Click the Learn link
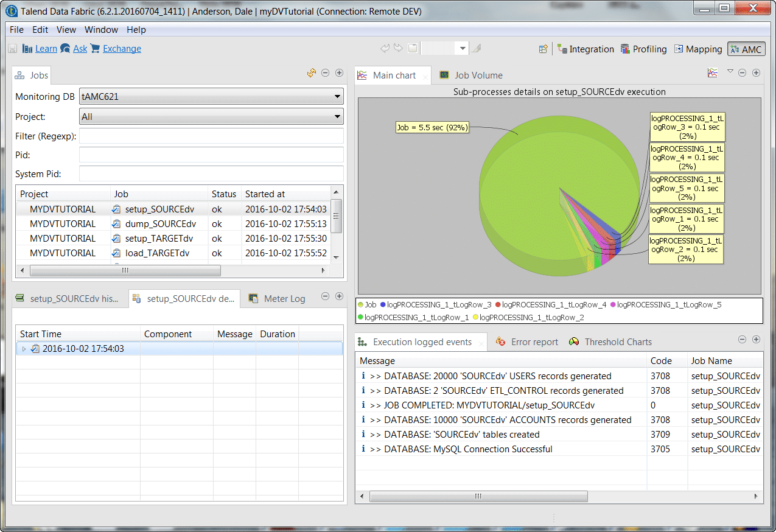Image resolution: width=776 pixels, height=532 pixels. tap(46, 48)
